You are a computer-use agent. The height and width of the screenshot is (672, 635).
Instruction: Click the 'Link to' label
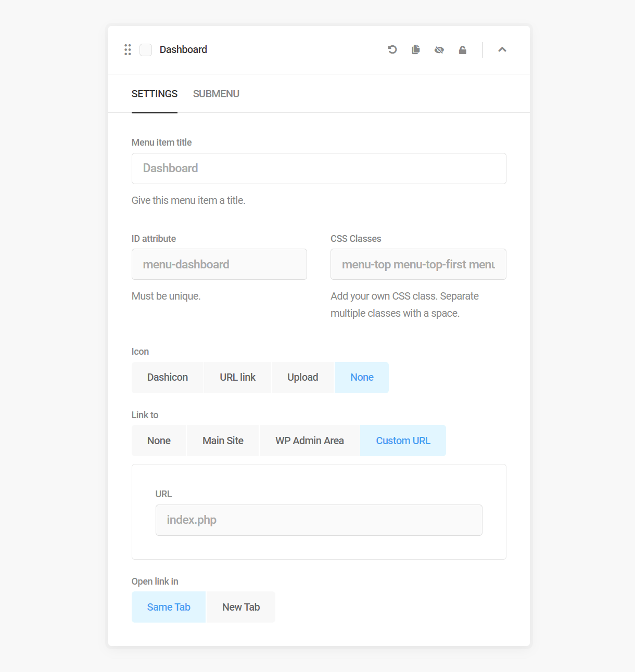145,415
